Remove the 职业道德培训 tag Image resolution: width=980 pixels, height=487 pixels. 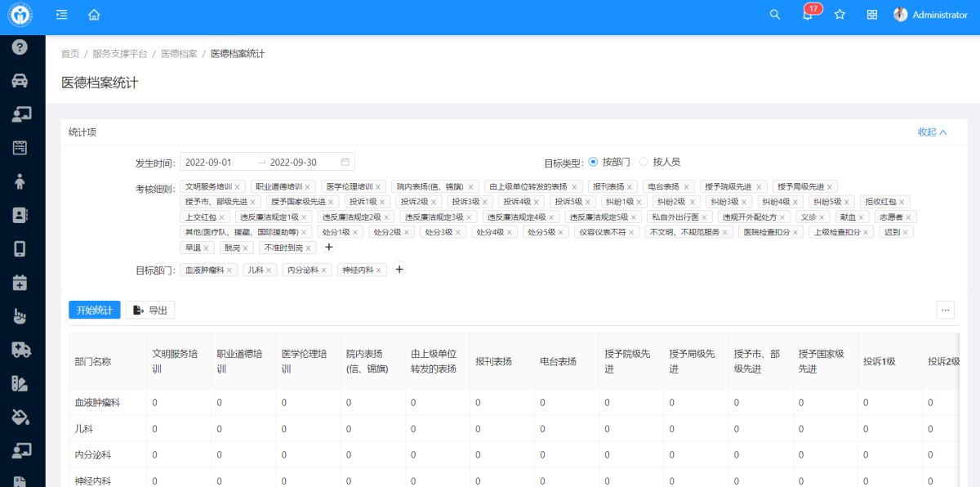click(308, 186)
